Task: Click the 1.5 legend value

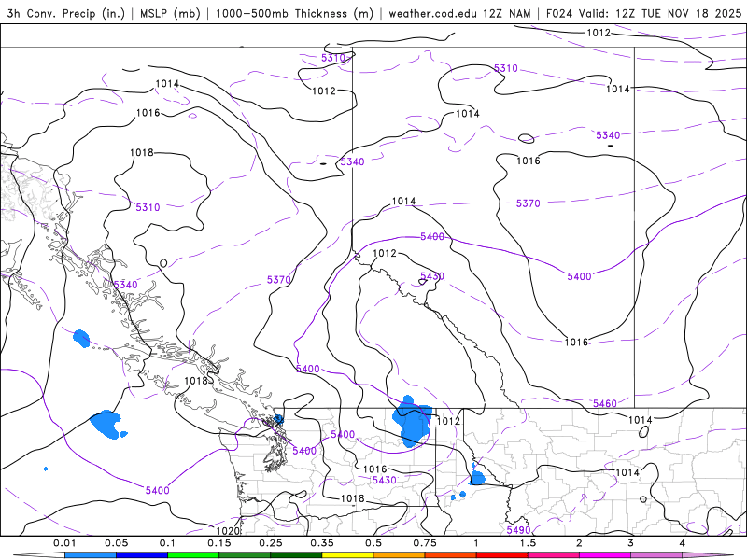Action: (528, 543)
